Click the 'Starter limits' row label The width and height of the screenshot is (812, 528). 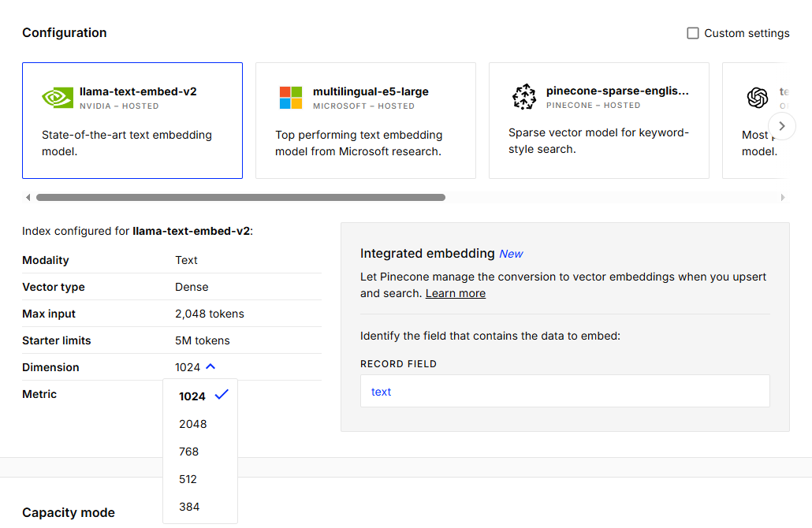click(x=57, y=340)
